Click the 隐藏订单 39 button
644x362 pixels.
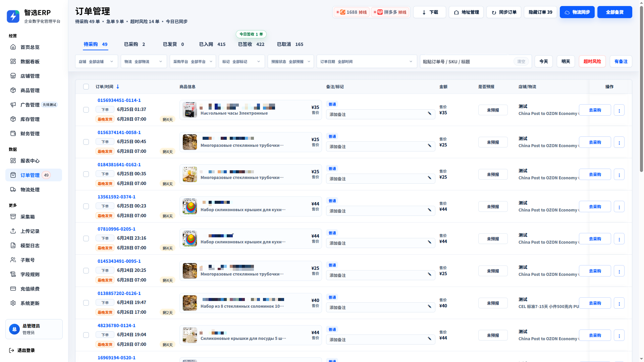click(540, 12)
